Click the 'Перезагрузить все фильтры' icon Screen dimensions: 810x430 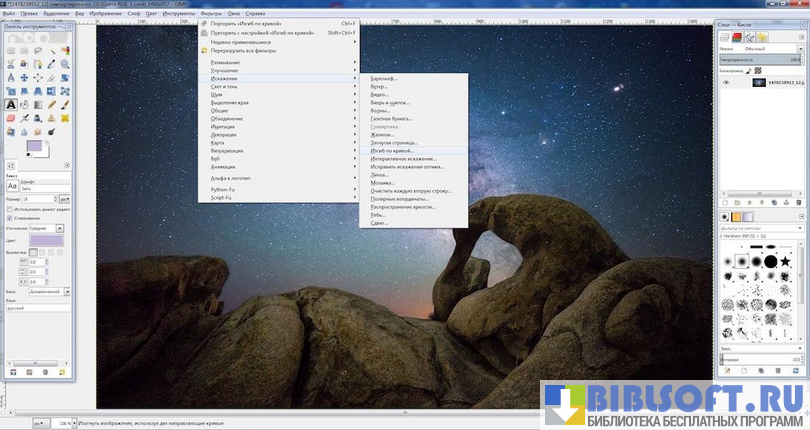204,50
